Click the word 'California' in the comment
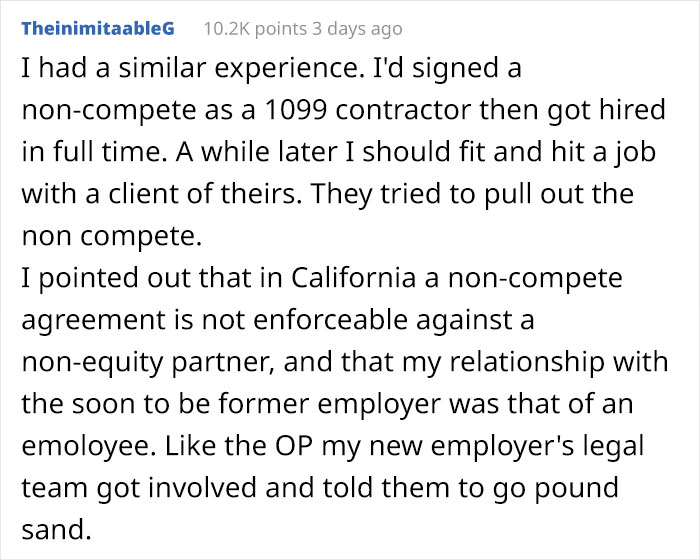This screenshot has width=700, height=560. 354,278
